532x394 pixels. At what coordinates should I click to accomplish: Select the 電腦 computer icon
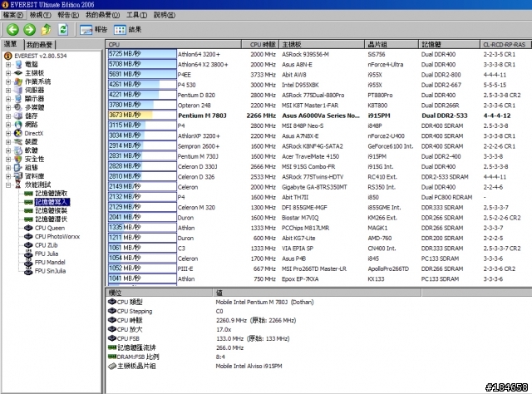pyautogui.click(x=18, y=65)
